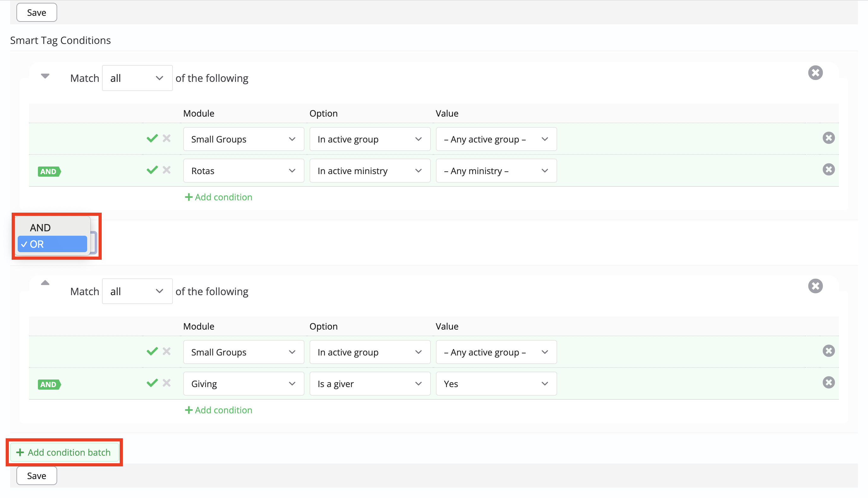The height and width of the screenshot is (498, 868).
Task: Add condition to second batch with Giving
Action: click(219, 410)
